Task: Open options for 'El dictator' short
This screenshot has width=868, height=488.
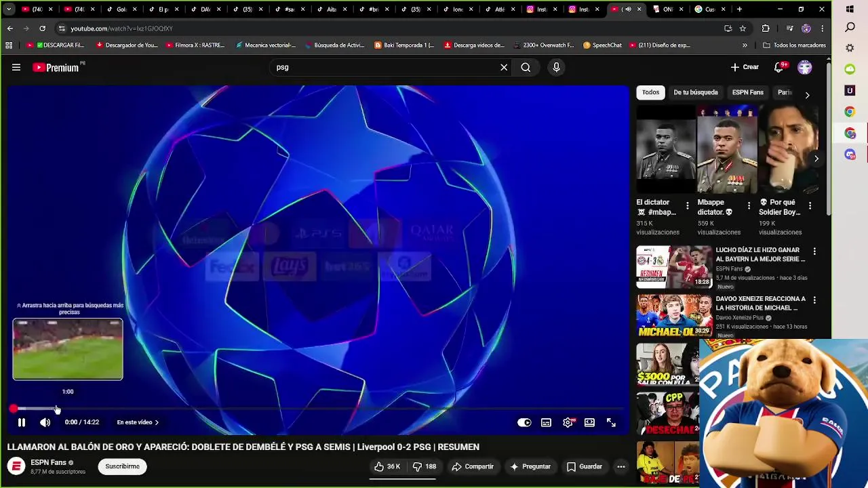Action: (687, 205)
